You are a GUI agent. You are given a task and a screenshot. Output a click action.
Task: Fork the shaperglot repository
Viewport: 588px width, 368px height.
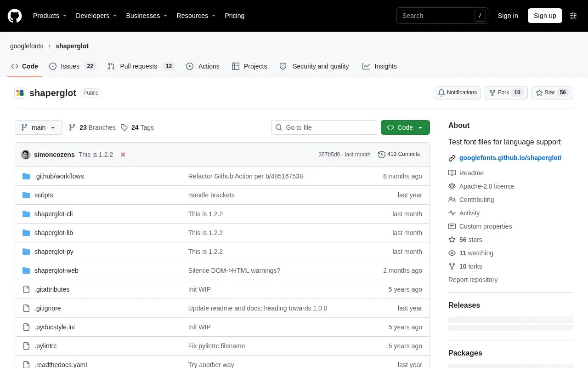pyautogui.click(x=506, y=92)
